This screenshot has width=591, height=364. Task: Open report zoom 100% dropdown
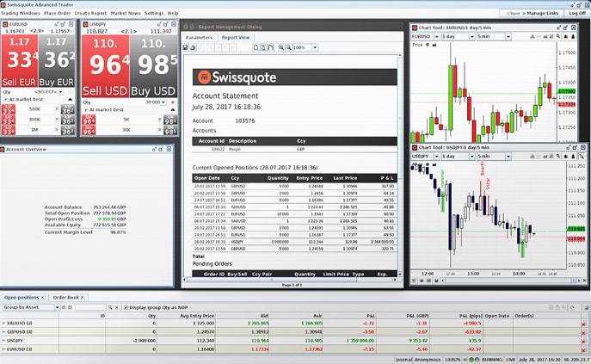click(315, 47)
